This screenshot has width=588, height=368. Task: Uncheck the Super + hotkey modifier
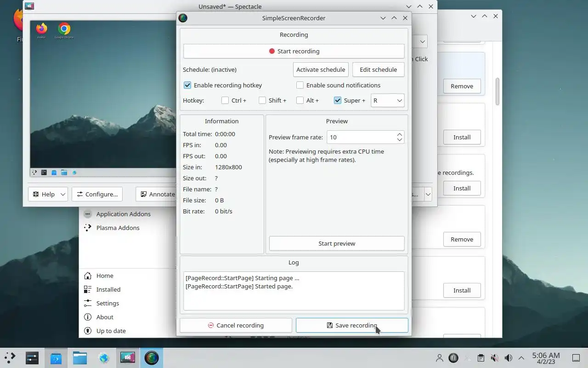click(x=338, y=100)
